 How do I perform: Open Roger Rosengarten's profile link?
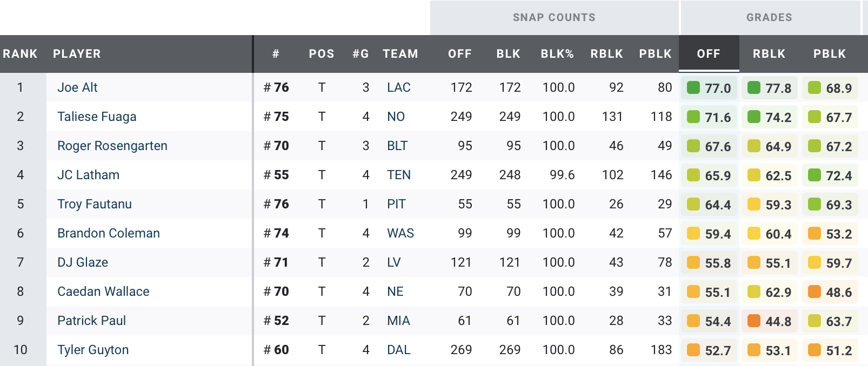coord(112,146)
